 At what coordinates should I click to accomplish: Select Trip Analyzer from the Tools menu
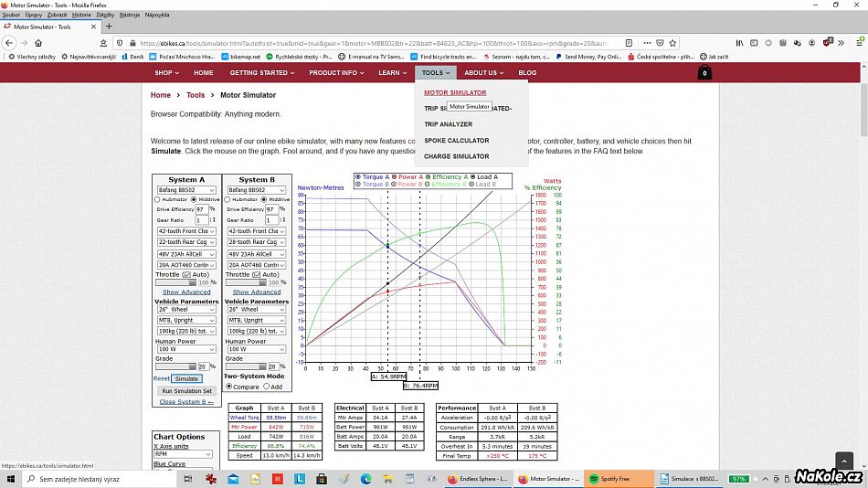pyautogui.click(x=448, y=124)
